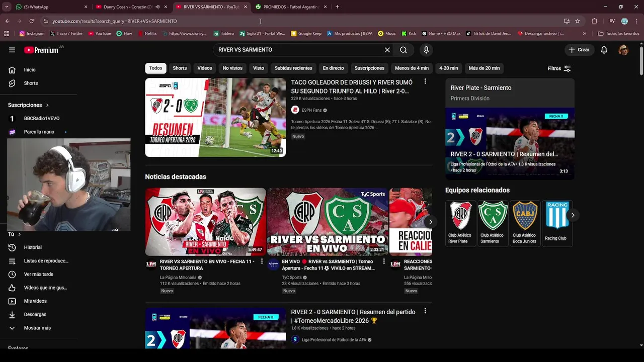The width and height of the screenshot is (644, 362).
Task: Expand the bookmarks bar overflow chevron
Action: tap(584, 34)
